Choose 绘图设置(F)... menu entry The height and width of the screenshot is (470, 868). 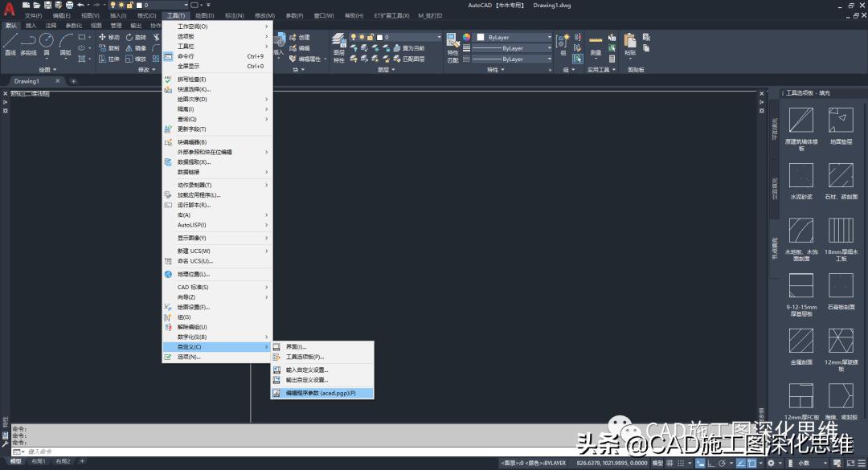click(x=218, y=307)
